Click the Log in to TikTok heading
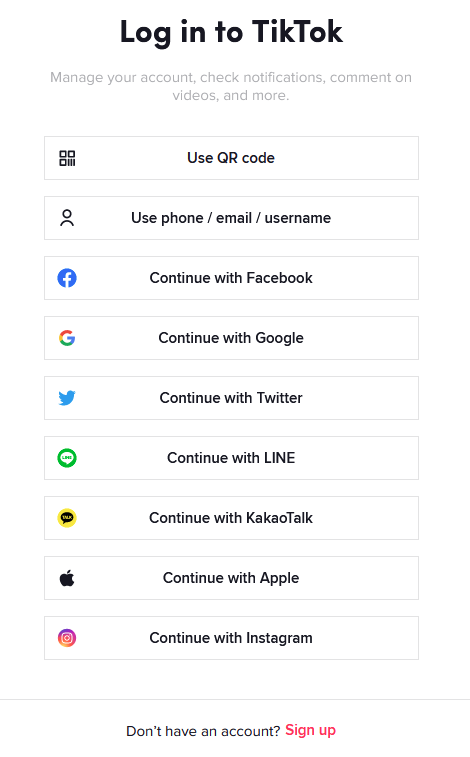470x757 pixels. (x=231, y=32)
